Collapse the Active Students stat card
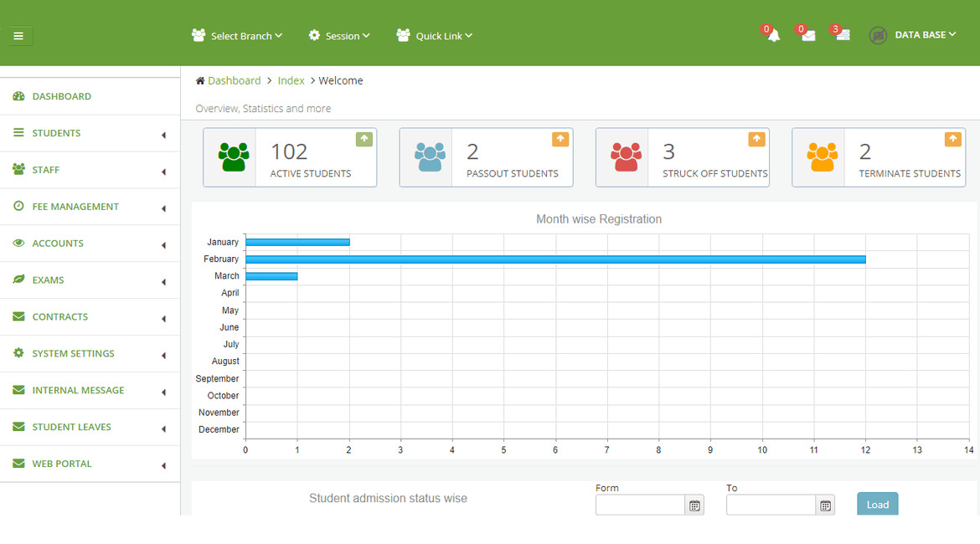This screenshot has width=980, height=544. pos(363,139)
